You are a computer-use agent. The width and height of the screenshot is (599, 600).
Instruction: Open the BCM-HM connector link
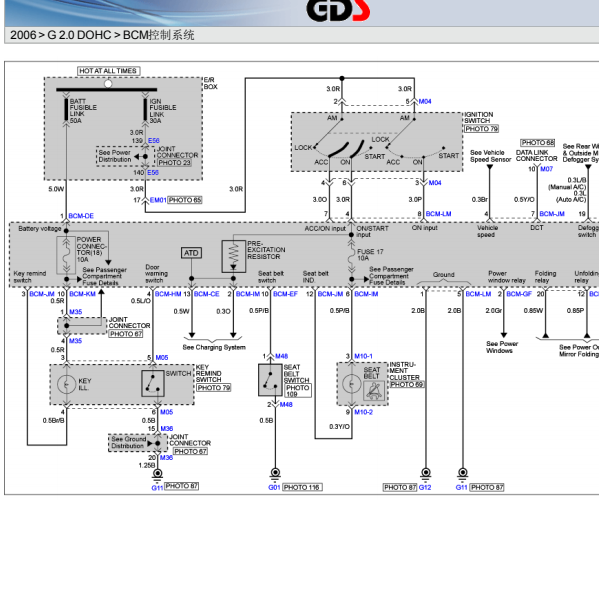tap(168, 294)
